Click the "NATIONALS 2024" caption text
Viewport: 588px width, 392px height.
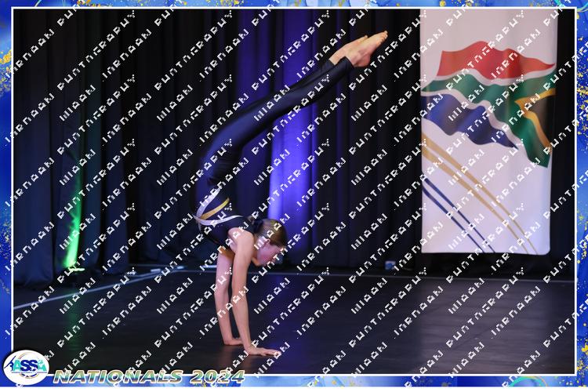[x=149, y=376]
